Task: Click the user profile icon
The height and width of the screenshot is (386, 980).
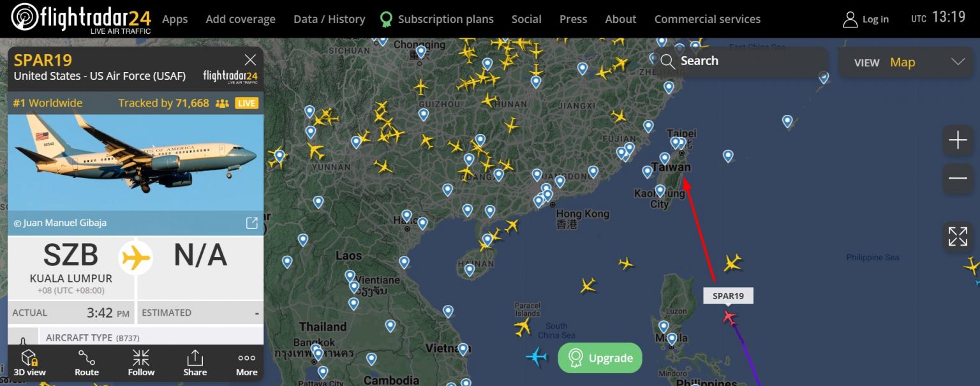Action: pos(850,19)
